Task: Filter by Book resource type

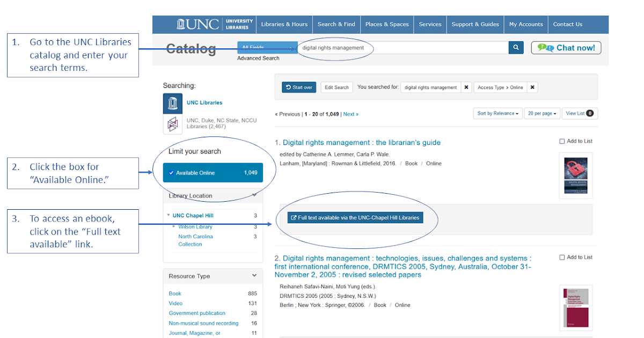Action: [x=175, y=293]
